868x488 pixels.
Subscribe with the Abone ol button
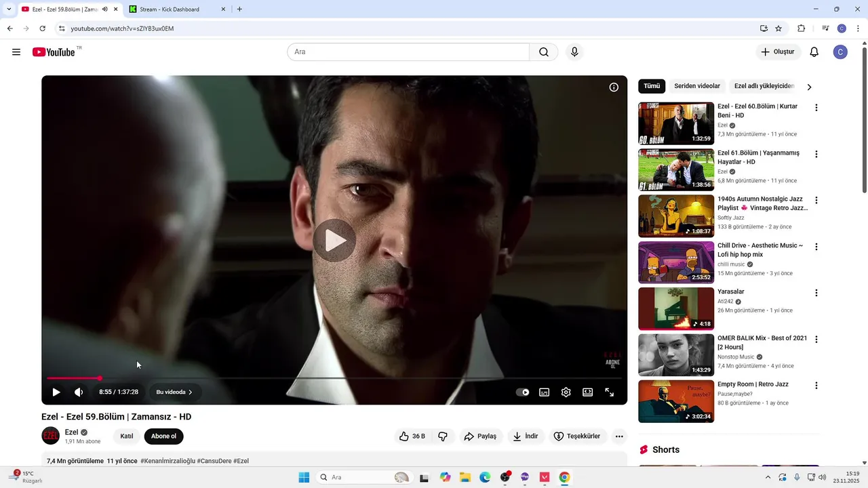click(163, 436)
